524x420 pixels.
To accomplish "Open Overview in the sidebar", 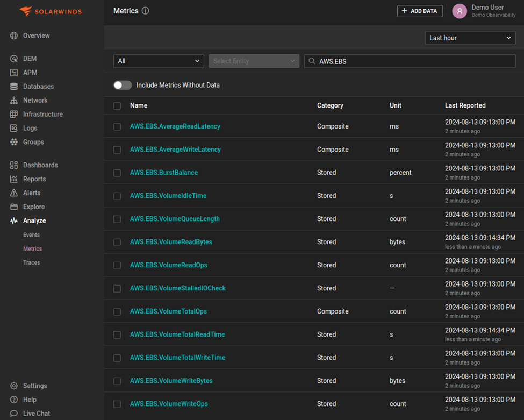I will pyautogui.click(x=37, y=35).
